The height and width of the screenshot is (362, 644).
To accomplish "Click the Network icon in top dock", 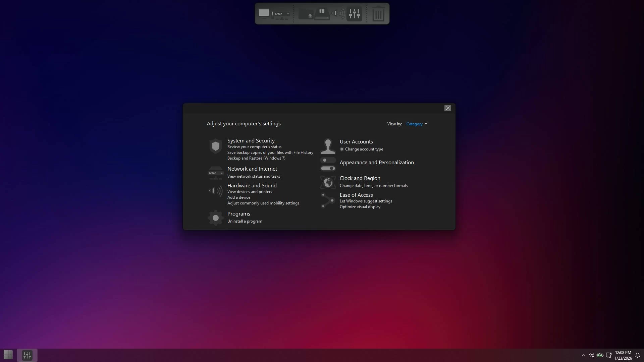I will (x=281, y=14).
